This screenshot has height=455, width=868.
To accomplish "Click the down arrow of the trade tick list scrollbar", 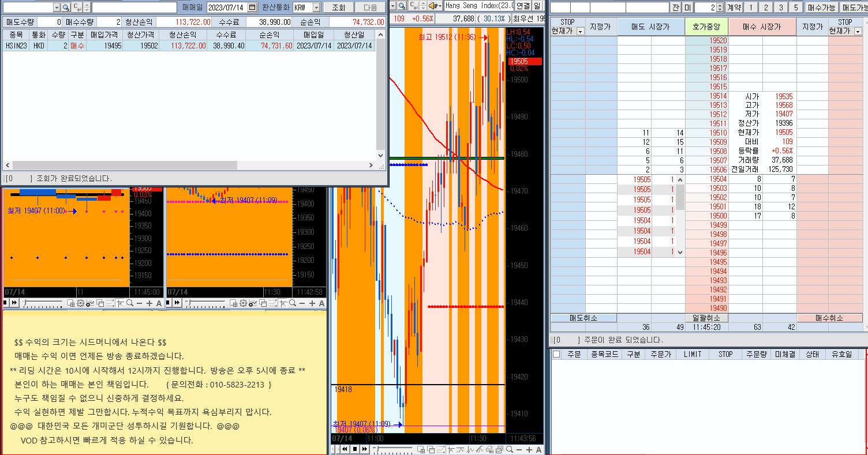I will pos(680,252).
